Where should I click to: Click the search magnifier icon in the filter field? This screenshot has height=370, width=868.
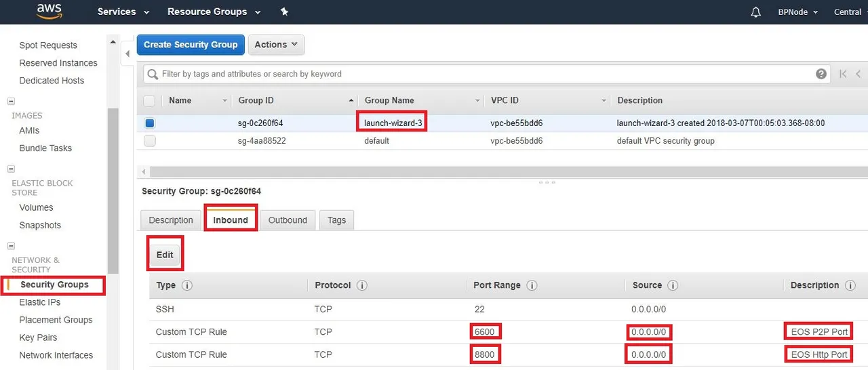point(153,74)
